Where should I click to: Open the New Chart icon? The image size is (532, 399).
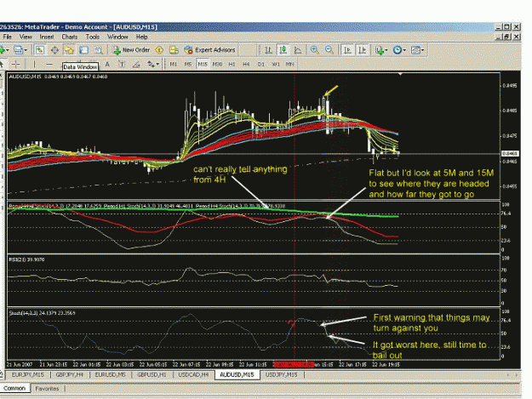tap(3, 50)
